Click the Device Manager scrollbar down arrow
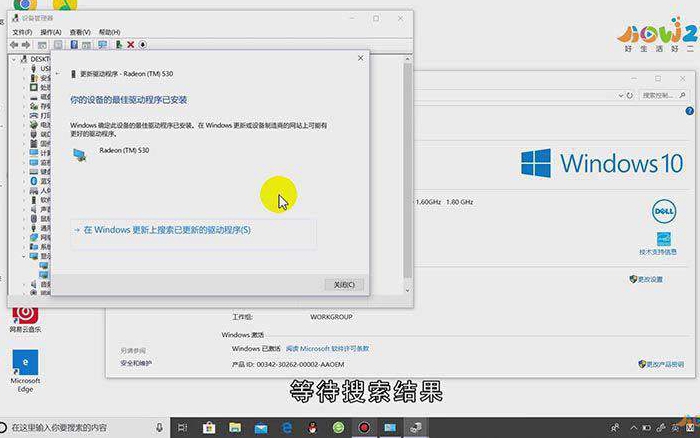 (x=407, y=290)
